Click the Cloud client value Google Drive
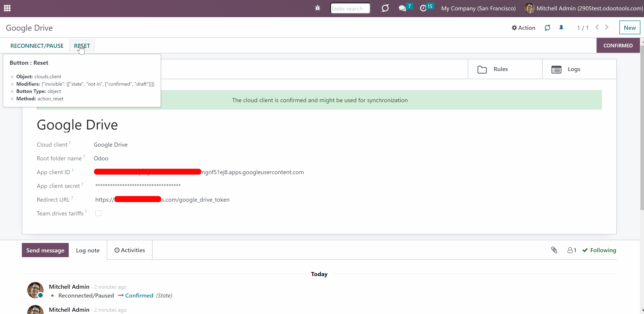 [x=110, y=145]
